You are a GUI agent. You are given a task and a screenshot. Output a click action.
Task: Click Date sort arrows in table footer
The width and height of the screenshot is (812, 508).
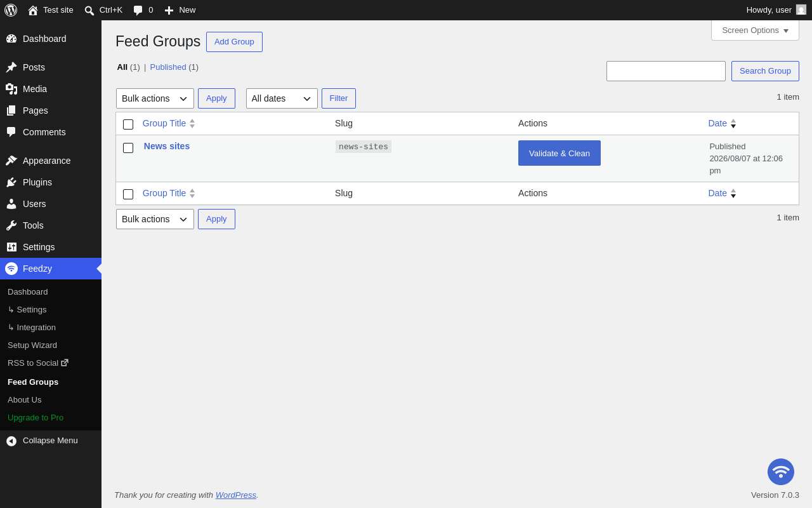[x=733, y=193]
